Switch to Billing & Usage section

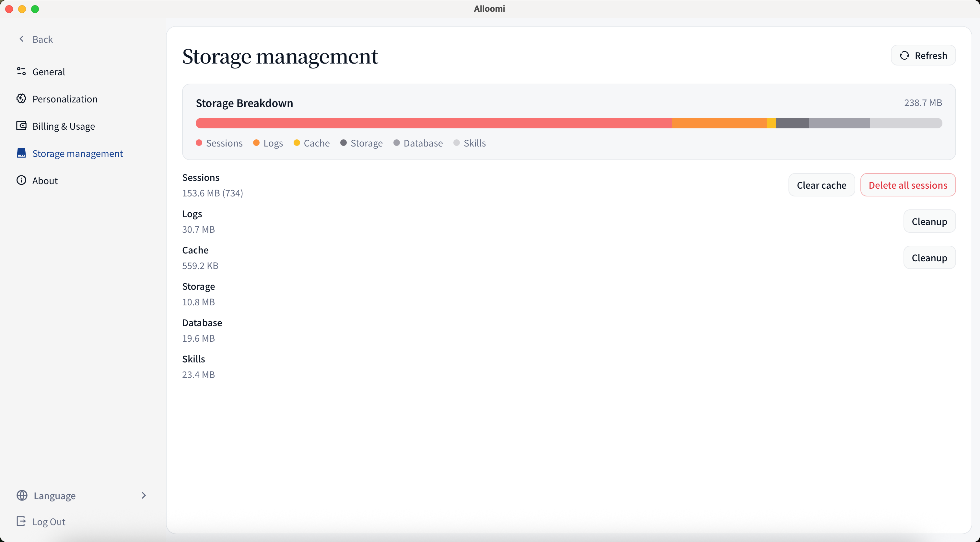pos(64,126)
